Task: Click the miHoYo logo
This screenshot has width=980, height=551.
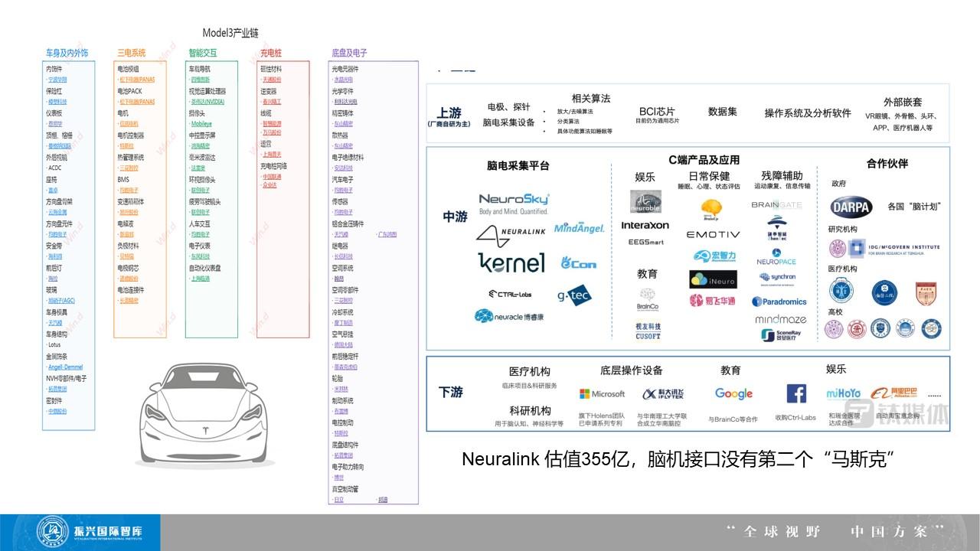Action: pyautogui.click(x=843, y=394)
